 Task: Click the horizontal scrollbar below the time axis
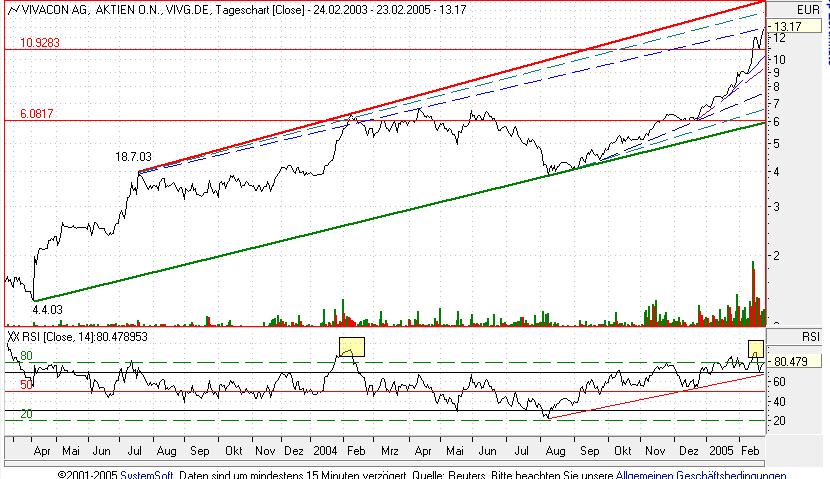[x=385, y=464]
